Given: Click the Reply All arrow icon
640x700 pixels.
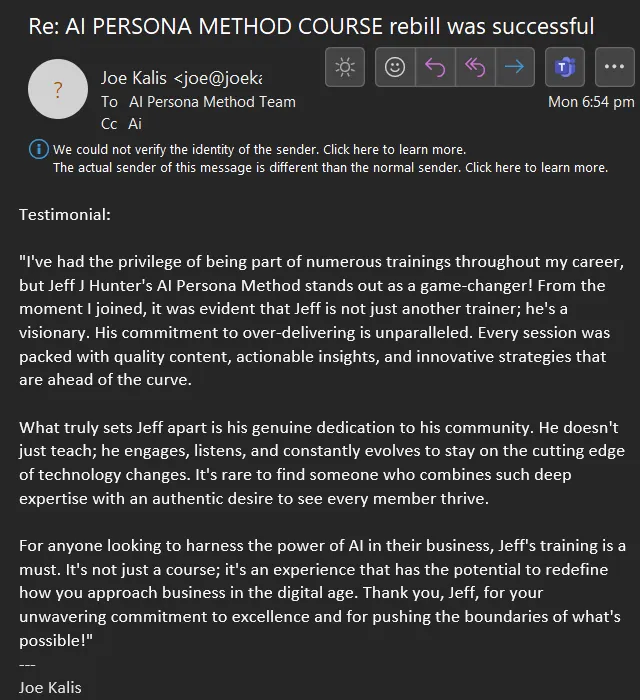Looking at the screenshot, I should (475, 67).
